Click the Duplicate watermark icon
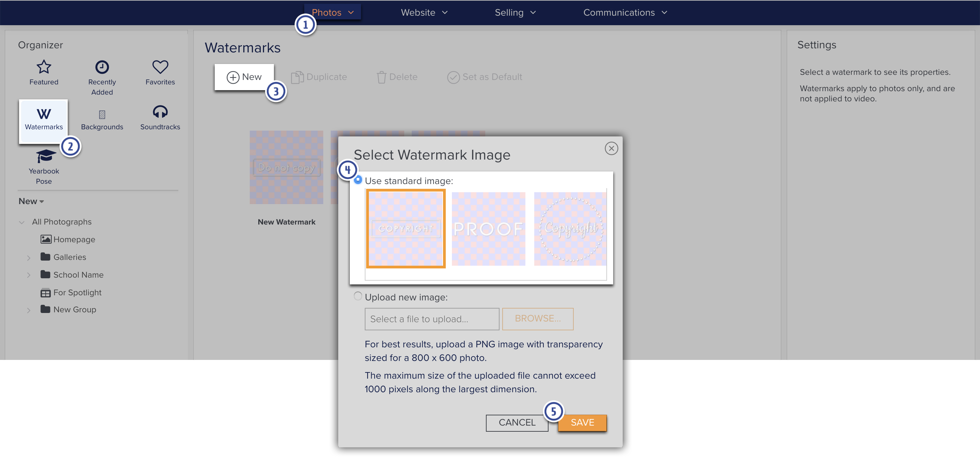The image size is (980, 463). tap(319, 77)
